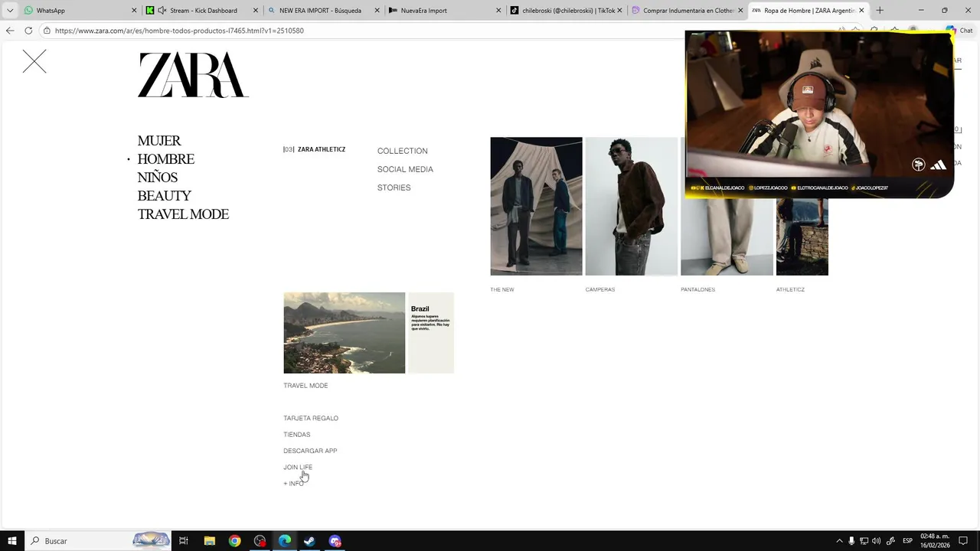This screenshot has width=980, height=551.
Task: Open Brazil travel mode coastline image
Action: 345,333
